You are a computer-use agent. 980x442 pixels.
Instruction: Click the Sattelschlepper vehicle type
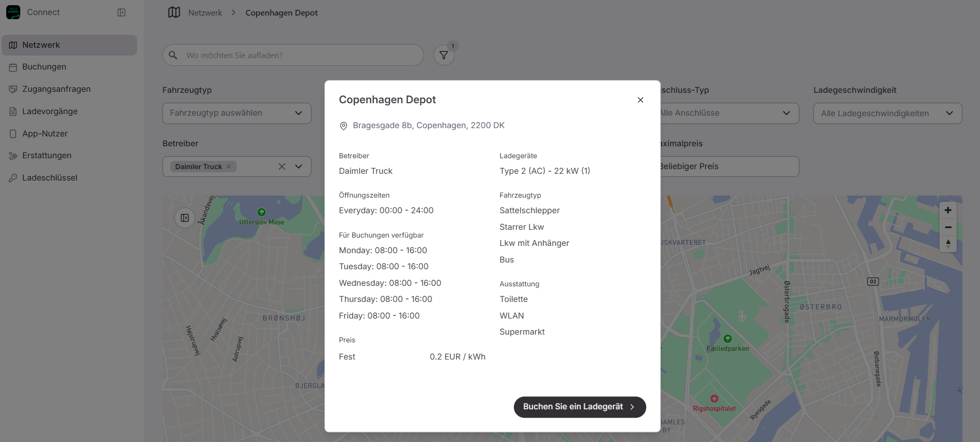[x=529, y=211]
